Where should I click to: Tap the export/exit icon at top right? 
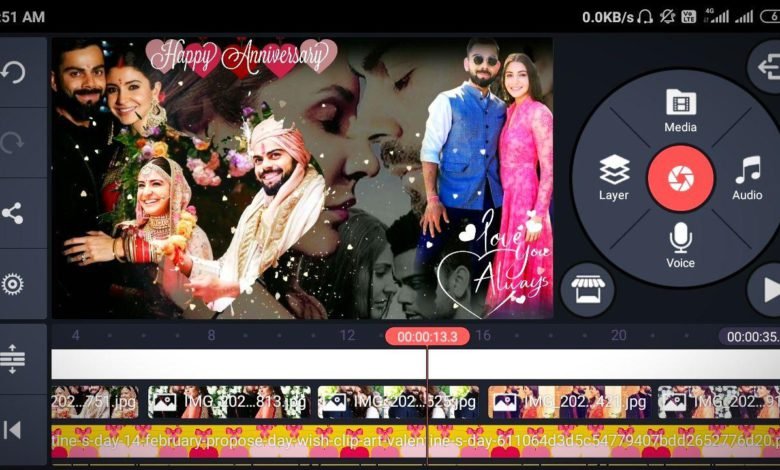tap(766, 68)
